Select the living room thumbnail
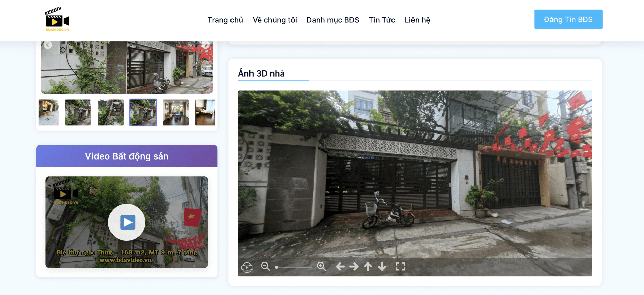Image resolution: width=644 pixels, height=295 pixels. (x=176, y=112)
